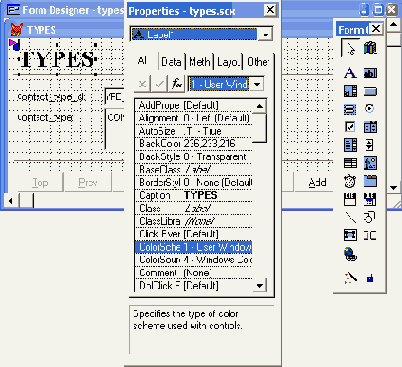Click the property list scroll down arrow
Viewport: 402px width, 367px height.
[x=259, y=286]
